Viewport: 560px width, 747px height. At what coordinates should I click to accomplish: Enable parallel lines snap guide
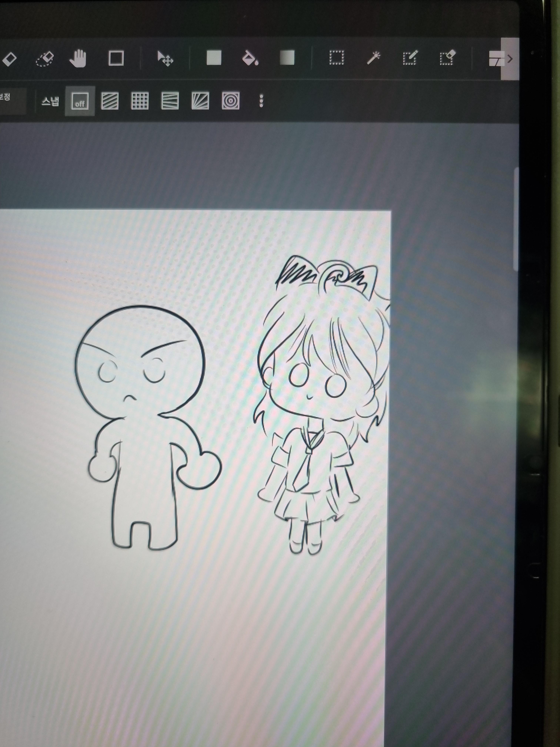point(110,101)
